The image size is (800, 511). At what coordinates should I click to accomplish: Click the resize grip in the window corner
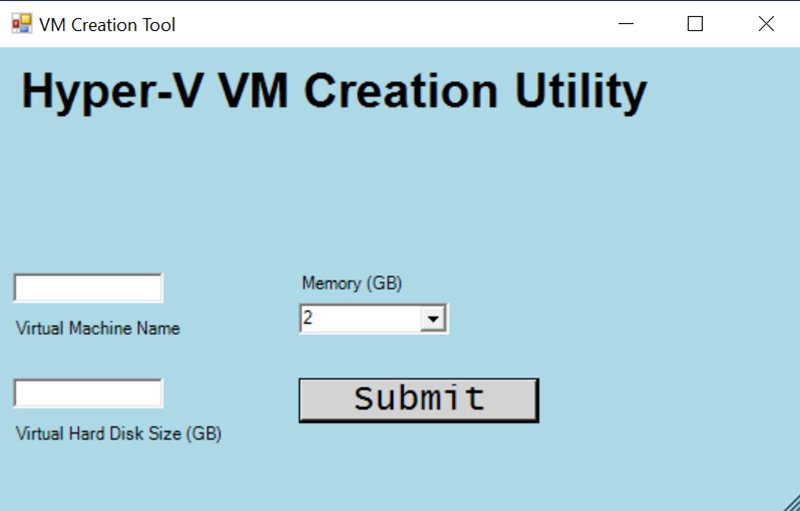(790, 502)
